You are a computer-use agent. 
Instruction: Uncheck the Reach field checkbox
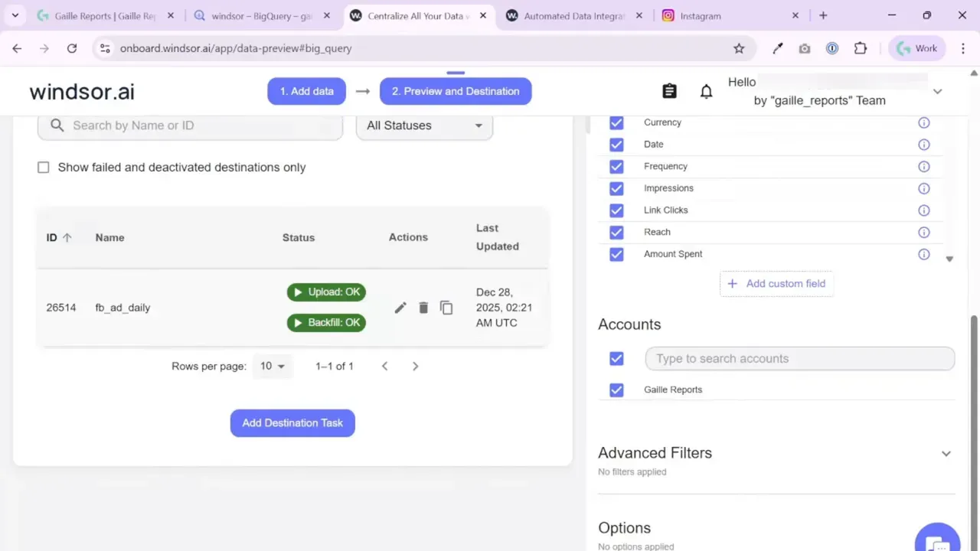[616, 232]
